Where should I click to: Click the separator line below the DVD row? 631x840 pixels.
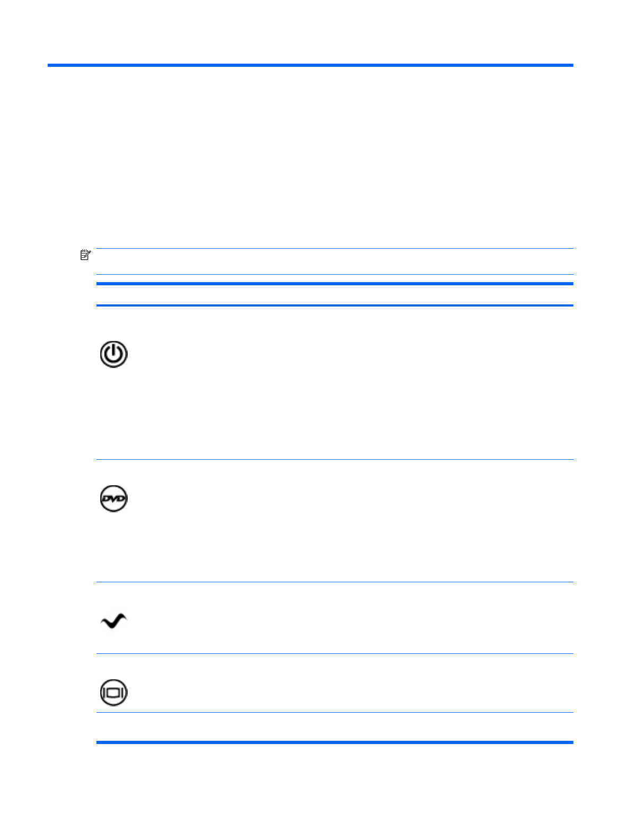click(334, 582)
